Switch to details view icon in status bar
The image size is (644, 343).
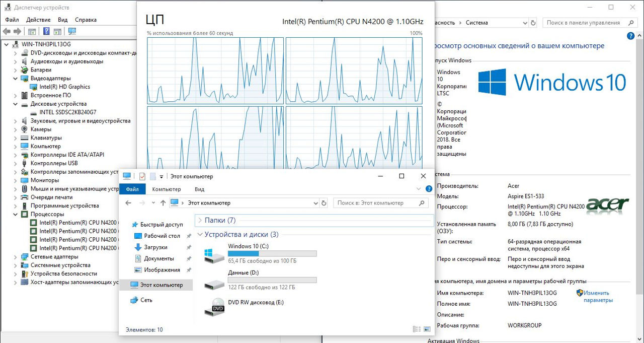(417, 329)
